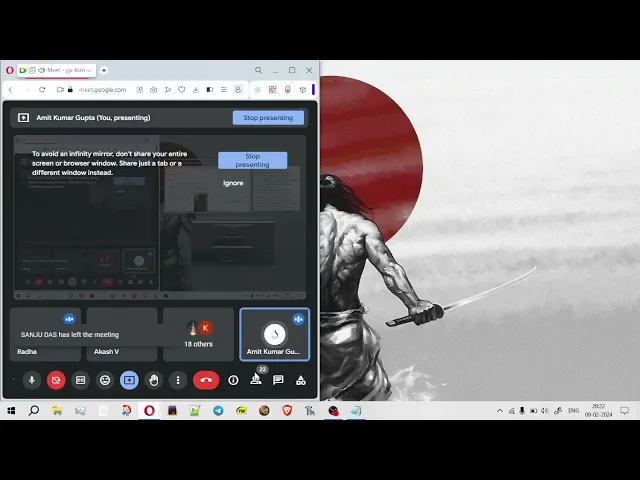Click Opera icon in taskbar

pyautogui.click(x=149, y=411)
